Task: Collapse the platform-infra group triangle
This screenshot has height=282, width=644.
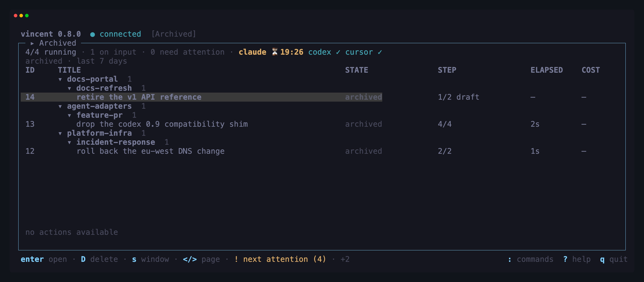Action: coord(60,133)
